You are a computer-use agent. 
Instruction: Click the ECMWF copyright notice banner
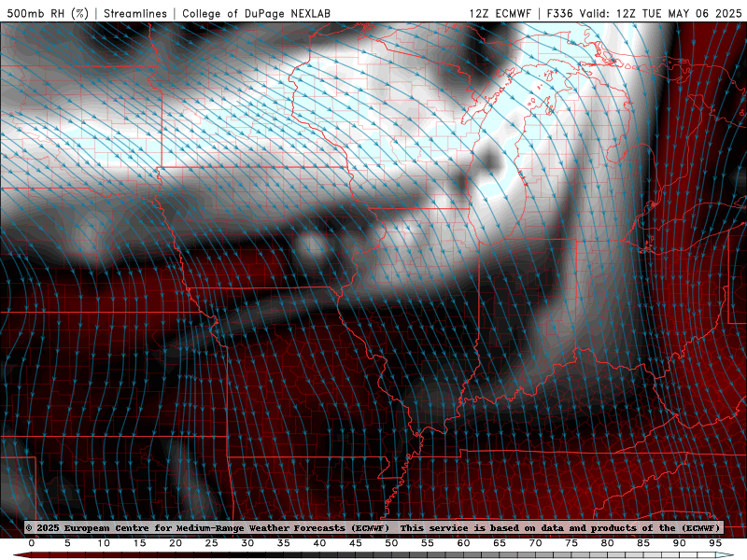pos(373,527)
